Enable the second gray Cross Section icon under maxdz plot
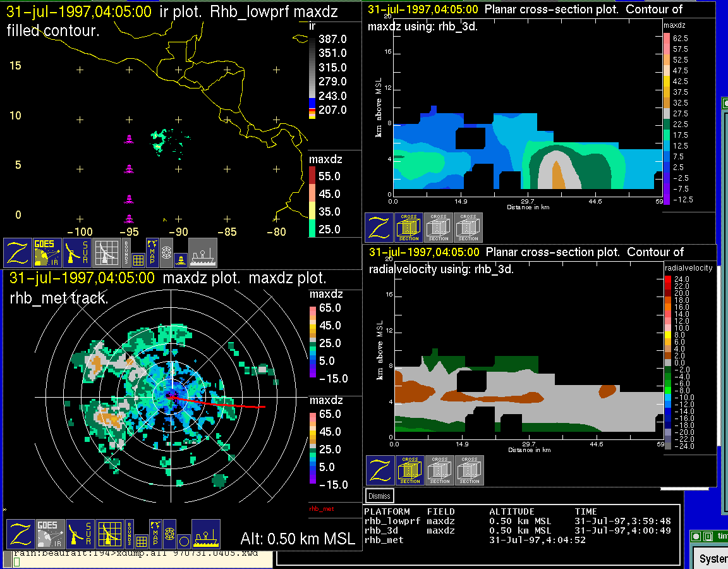 coord(439,228)
